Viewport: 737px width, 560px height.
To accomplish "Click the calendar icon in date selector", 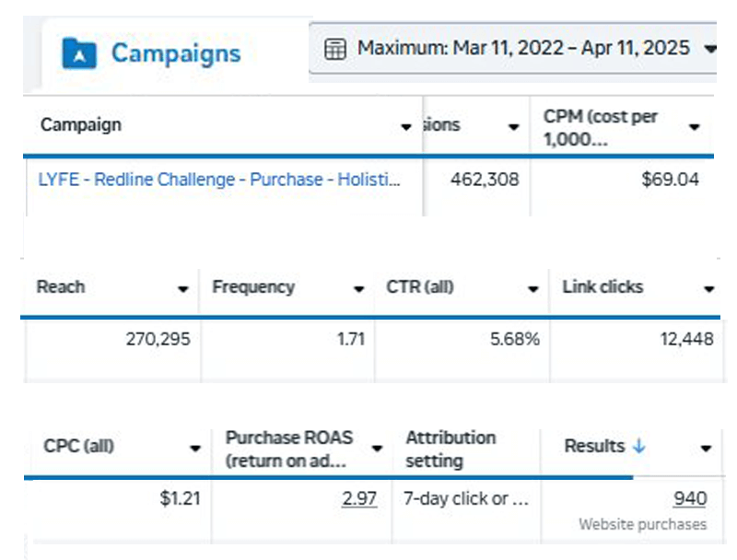I will (336, 49).
